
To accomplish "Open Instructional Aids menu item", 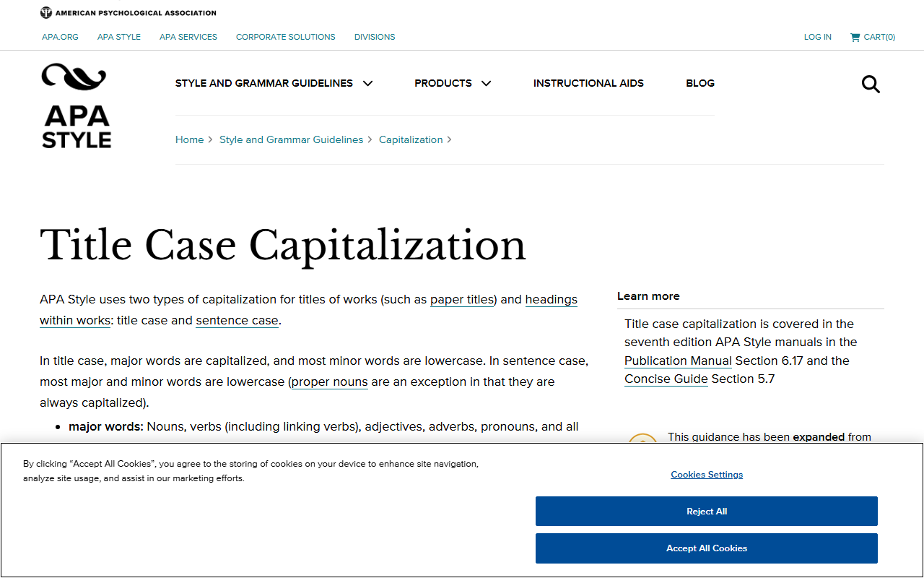I will [588, 83].
